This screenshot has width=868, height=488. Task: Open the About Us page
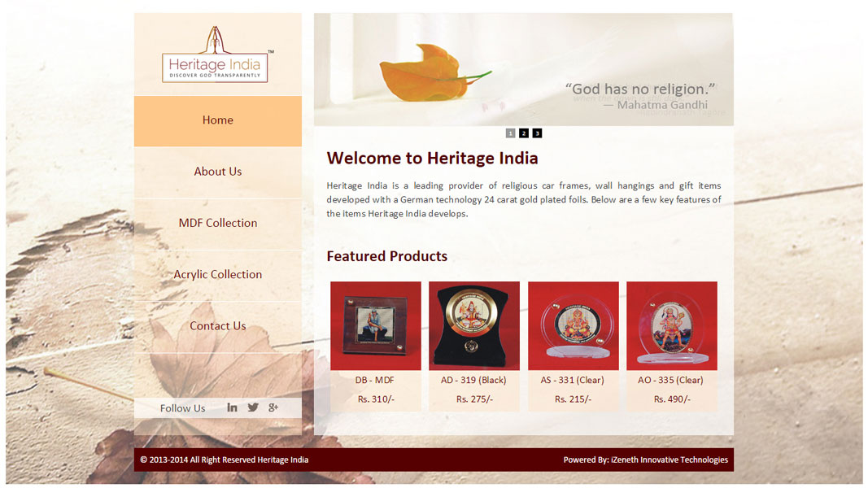(217, 172)
